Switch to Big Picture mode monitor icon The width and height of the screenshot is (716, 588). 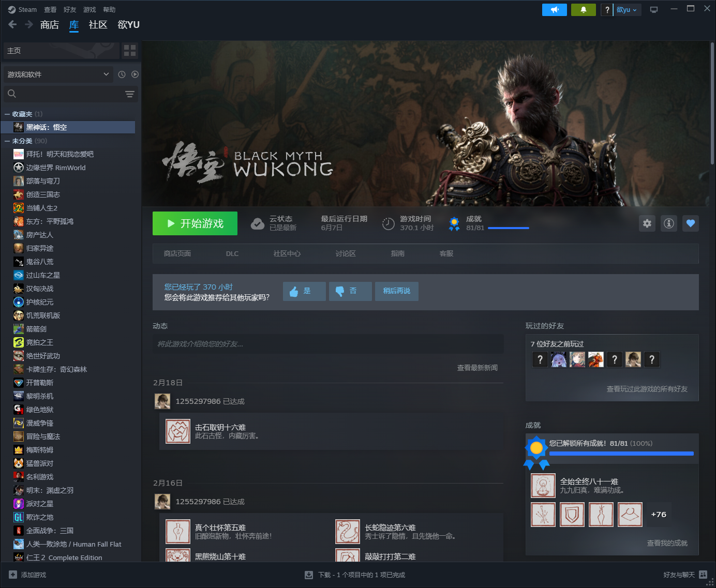(x=654, y=10)
